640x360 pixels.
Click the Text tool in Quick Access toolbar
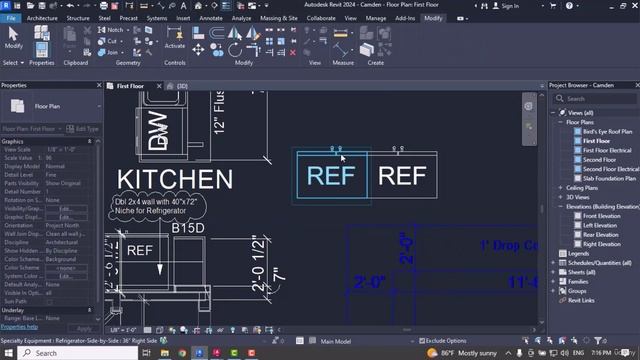point(184,6)
